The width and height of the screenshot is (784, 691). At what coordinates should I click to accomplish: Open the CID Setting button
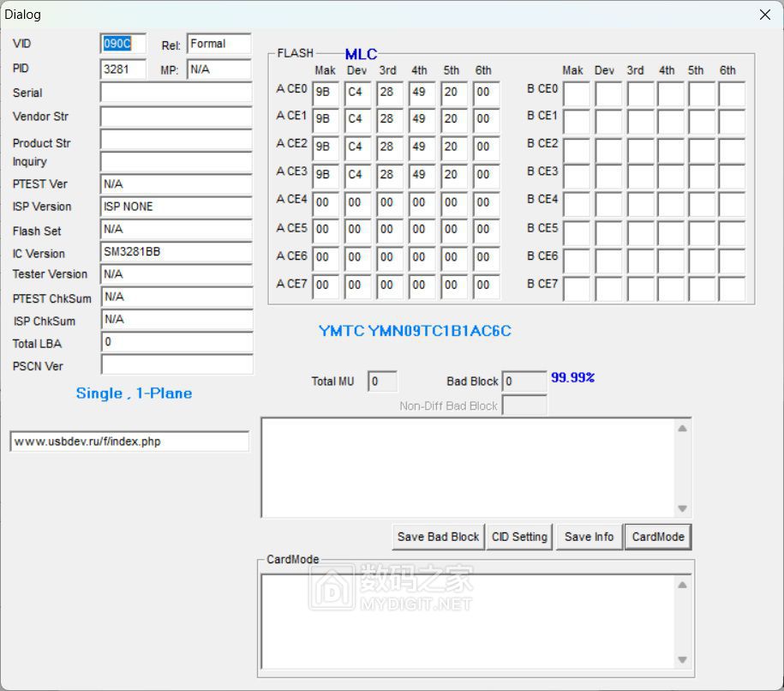(x=519, y=537)
